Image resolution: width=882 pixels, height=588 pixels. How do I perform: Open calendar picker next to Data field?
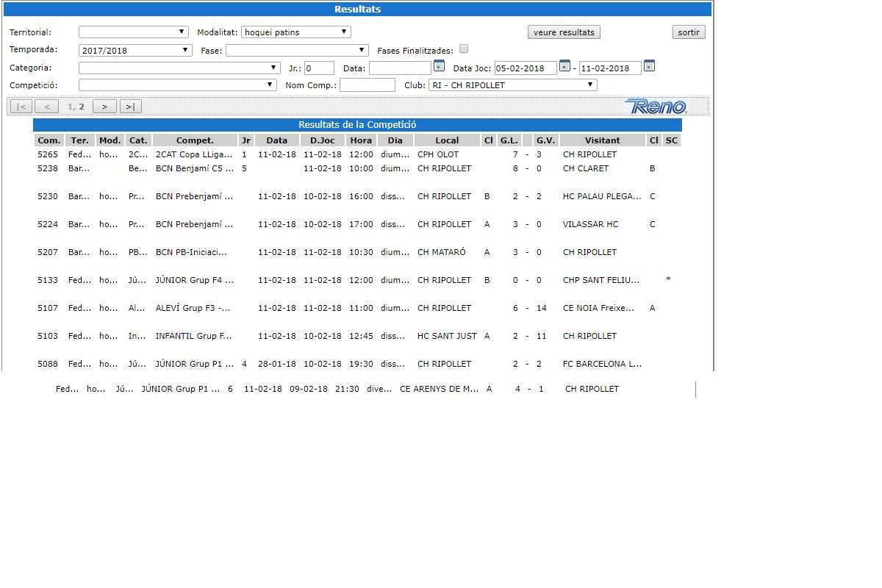click(x=439, y=66)
